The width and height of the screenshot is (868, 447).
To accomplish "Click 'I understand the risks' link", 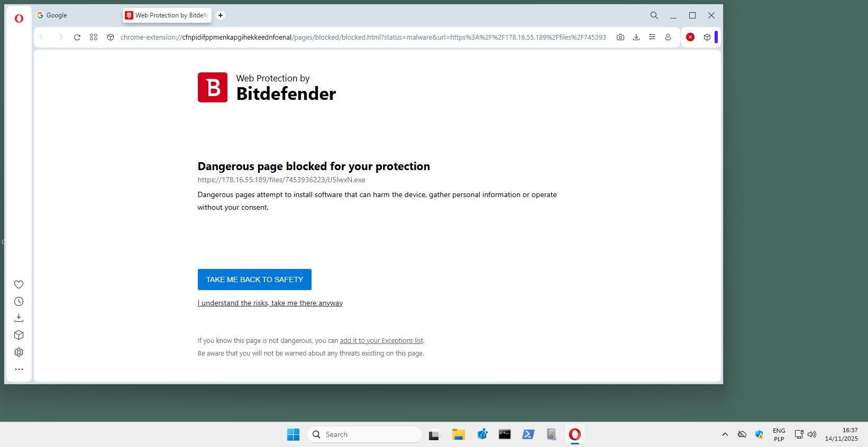I will click(270, 303).
